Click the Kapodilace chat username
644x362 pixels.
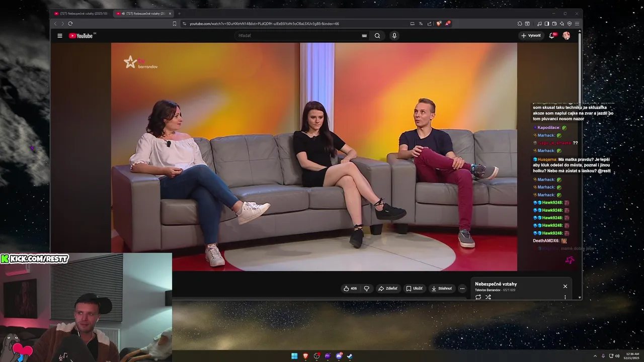(548, 128)
